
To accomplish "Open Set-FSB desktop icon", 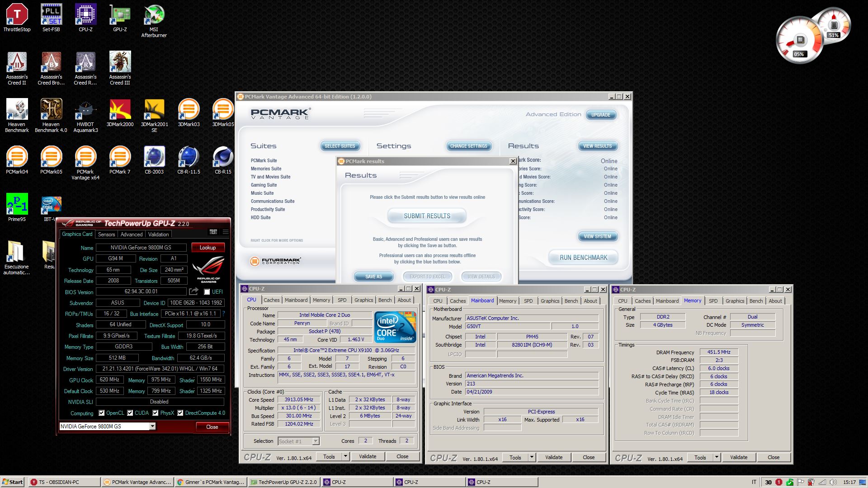I will tap(51, 18).
